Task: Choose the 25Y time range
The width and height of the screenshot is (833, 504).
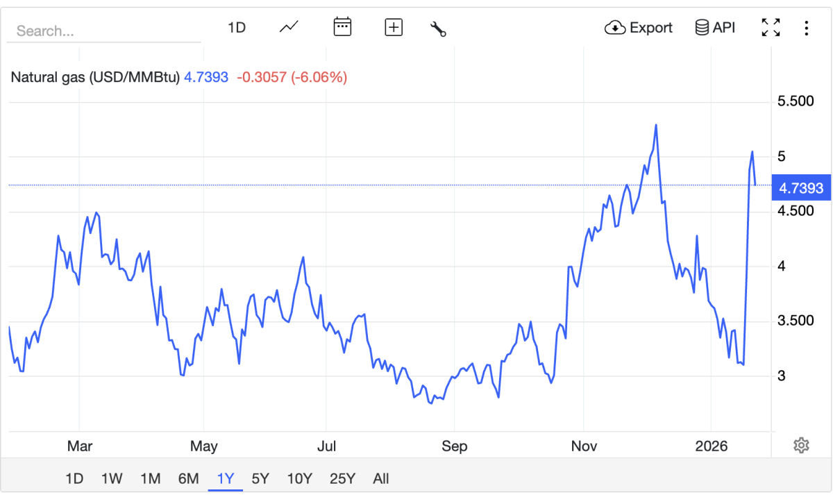Action: pos(342,478)
